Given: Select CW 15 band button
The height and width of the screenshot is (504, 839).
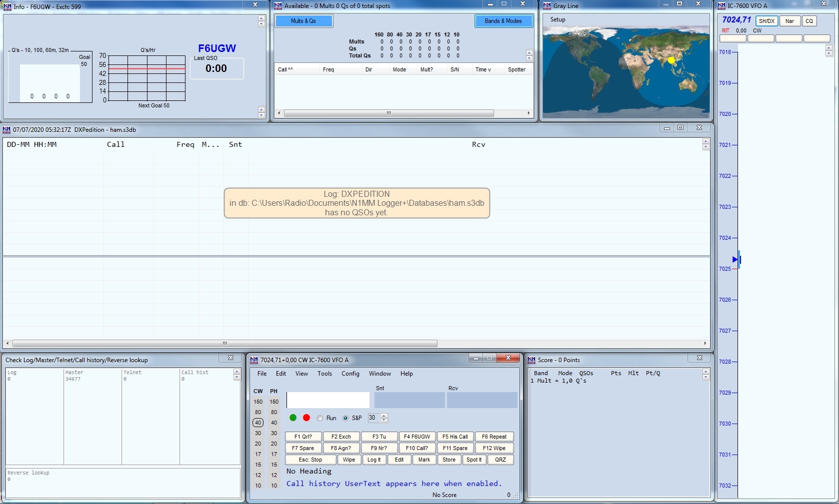Looking at the screenshot, I should (x=258, y=465).
